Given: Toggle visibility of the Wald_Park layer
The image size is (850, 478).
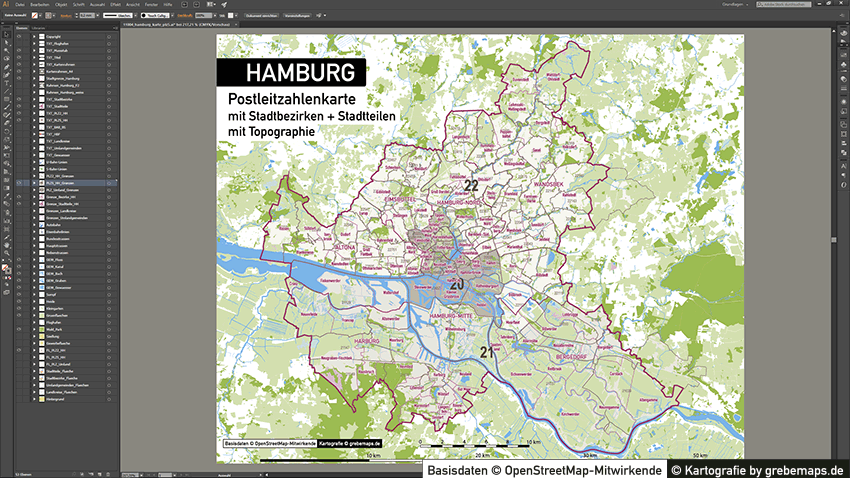Looking at the screenshot, I should 19,329.
